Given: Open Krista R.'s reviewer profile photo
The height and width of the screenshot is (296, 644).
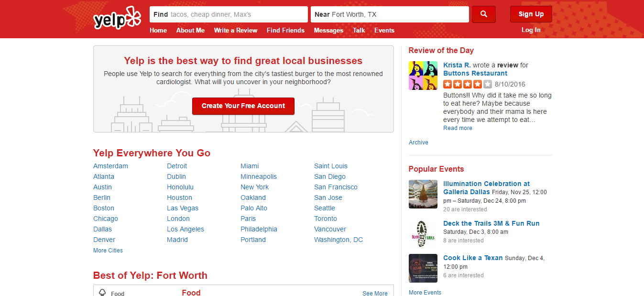Looking at the screenshot, I should 423,76.
